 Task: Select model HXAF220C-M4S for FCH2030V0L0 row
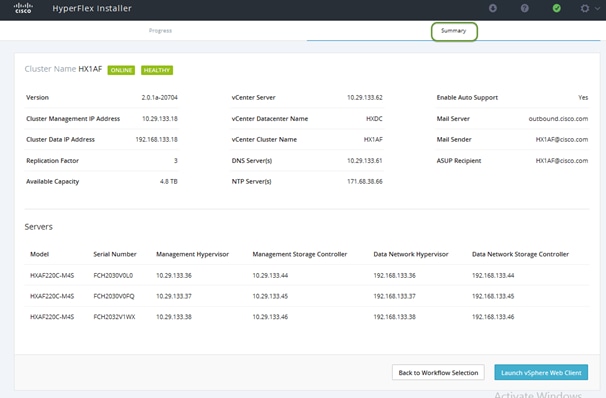click(52, 276)
